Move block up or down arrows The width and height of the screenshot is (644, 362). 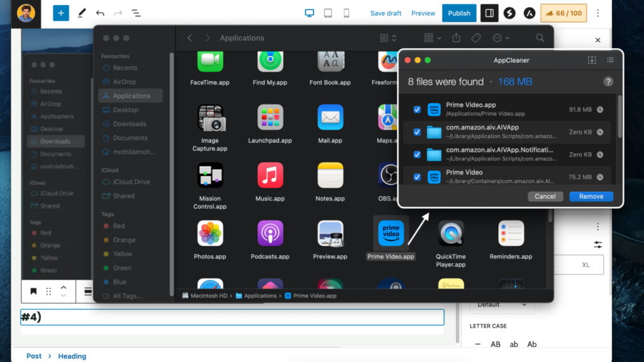[x=64, y=292]
